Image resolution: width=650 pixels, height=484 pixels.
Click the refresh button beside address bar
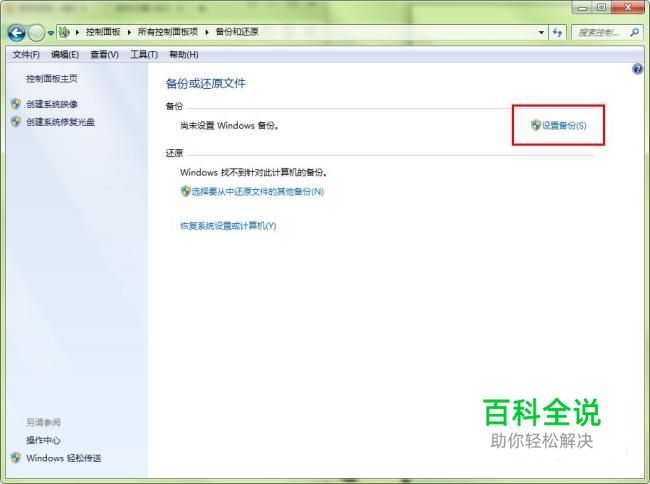point(558,32)
